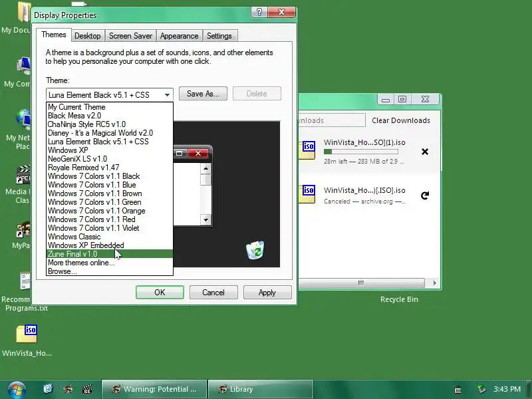Click the Save As... button

[x=203, y=94]
